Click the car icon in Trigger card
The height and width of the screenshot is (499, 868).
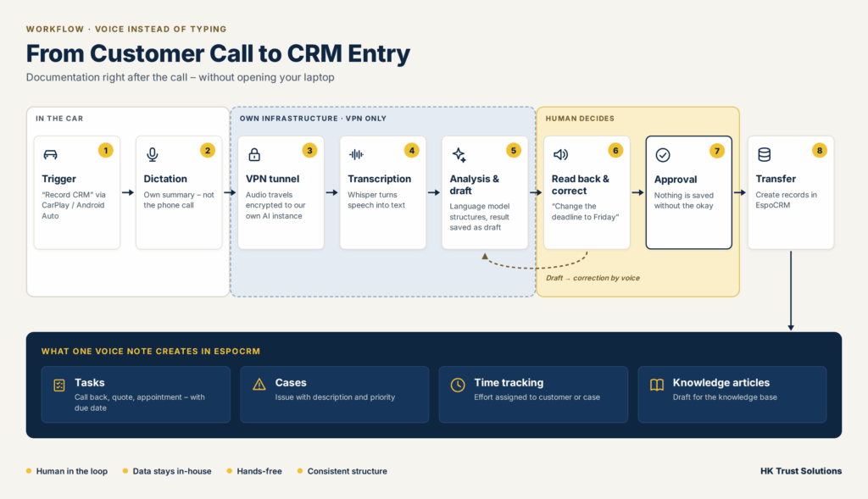(50, 154)
